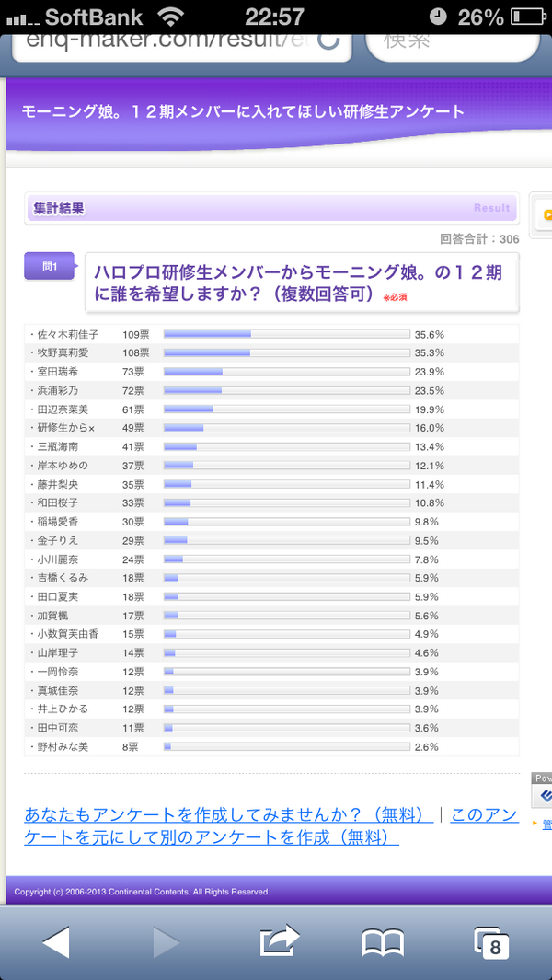
Task: Tap the Safari forward arrow
Action: [x=166, y=942]
